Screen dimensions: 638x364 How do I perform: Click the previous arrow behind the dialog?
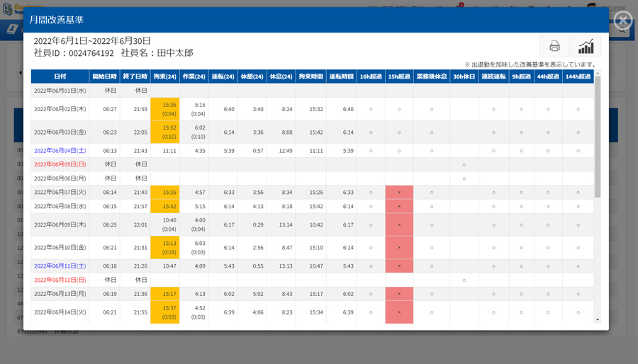[20, 72]
